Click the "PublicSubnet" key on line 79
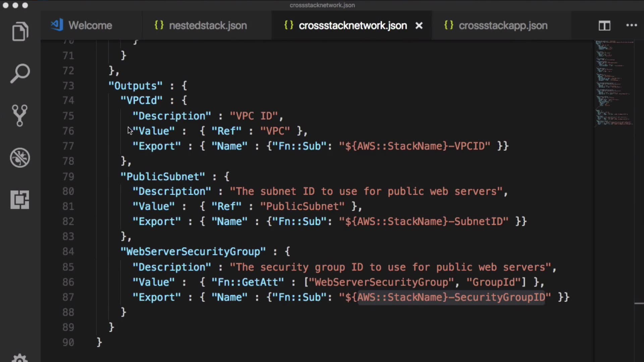This screenshot has height=362, width=644. 163,177
